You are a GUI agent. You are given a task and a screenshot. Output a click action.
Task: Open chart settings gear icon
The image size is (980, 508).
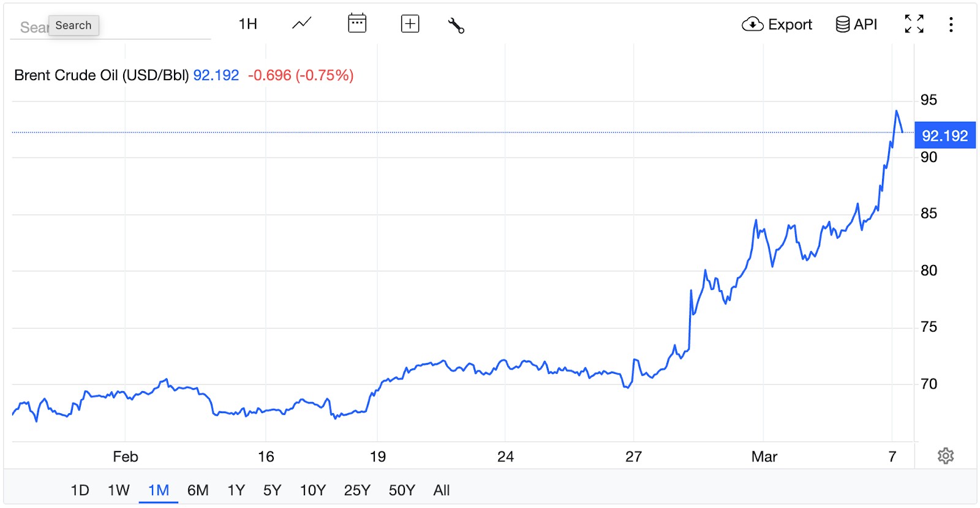(x=946, y=456)
